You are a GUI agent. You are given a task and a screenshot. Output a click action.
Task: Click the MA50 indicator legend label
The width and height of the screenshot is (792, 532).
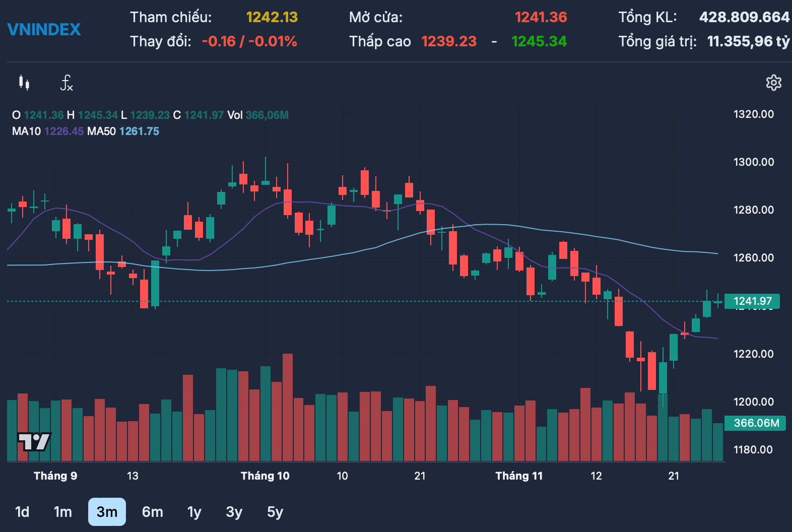coord(101,131)
